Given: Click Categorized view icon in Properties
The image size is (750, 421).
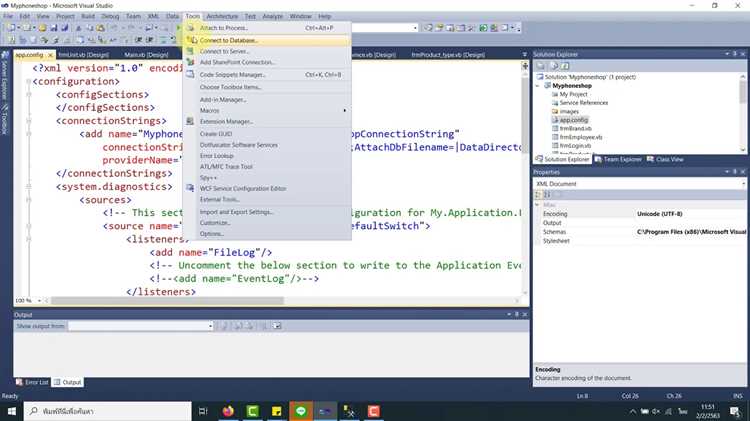Looking at the screenshot, I should (x=538, y=195).
